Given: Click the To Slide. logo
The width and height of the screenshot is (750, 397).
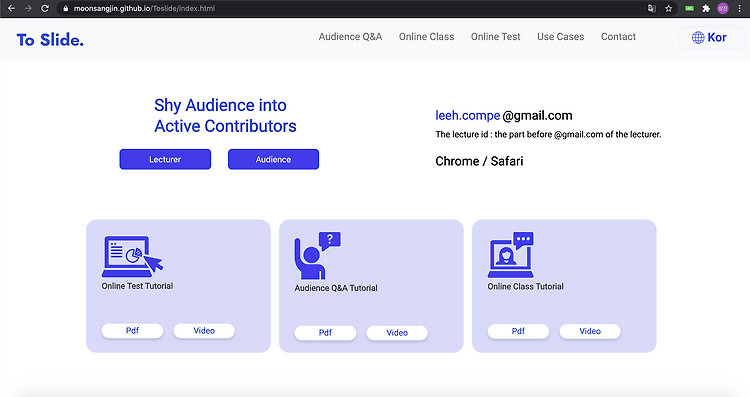Looking at the screenshot, I should 50,40.
